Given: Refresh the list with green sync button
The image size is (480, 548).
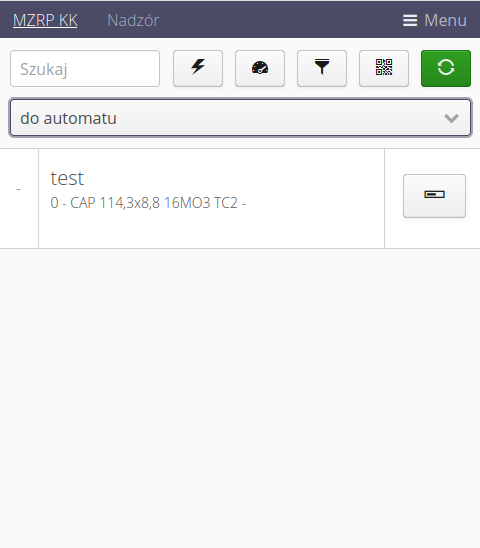Looking at the screenshot, I should pos(446,68).
